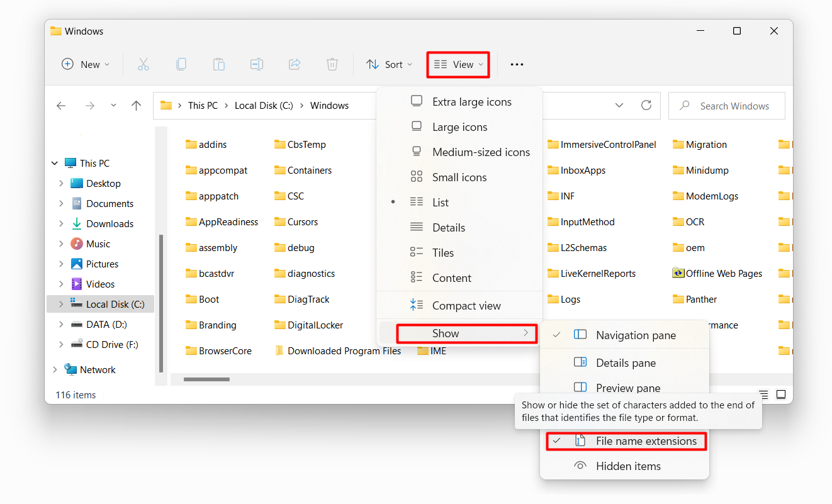Toggle Navigation pane visibility
This screenshot has height=504, width=832.
click(x=624, y=335)
